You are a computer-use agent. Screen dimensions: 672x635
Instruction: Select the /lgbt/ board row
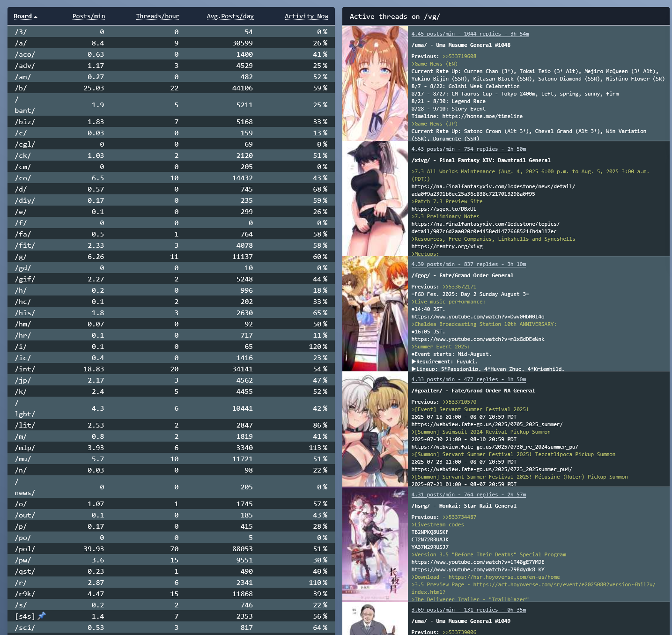pyautogui.click(x=171, y=408)
